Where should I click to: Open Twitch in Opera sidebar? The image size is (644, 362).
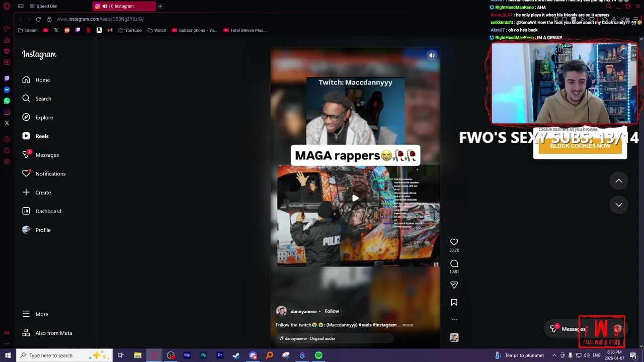[x=7, y=78]
